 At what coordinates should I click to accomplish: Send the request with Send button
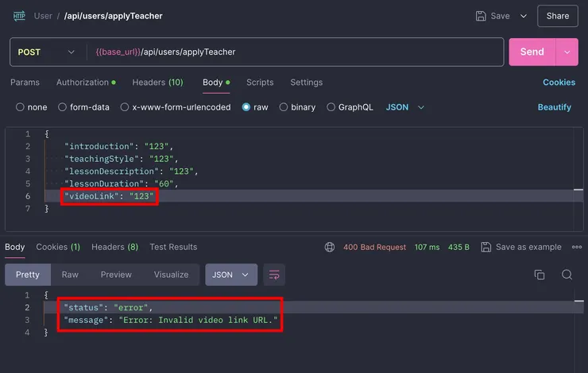532,52
